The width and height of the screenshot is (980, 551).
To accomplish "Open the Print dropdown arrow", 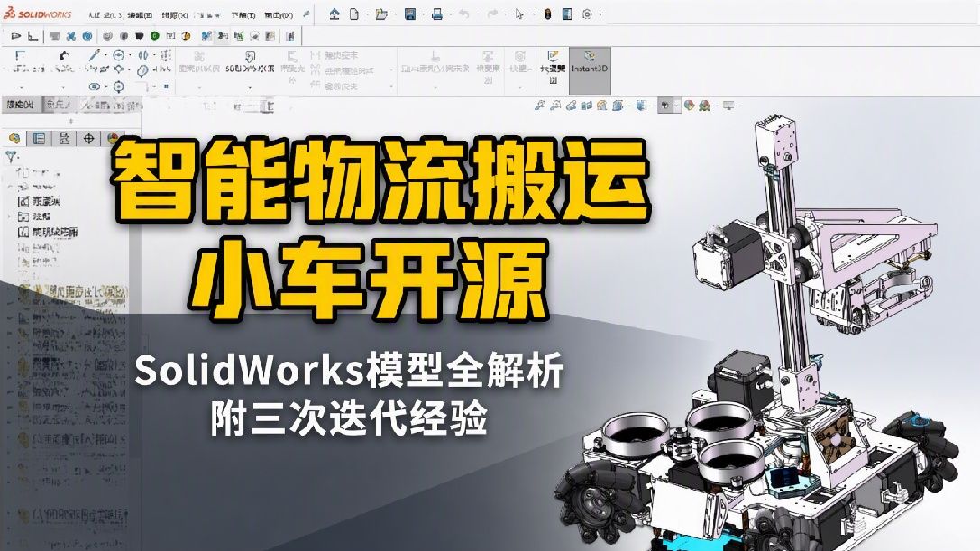I will click(450, 14).
